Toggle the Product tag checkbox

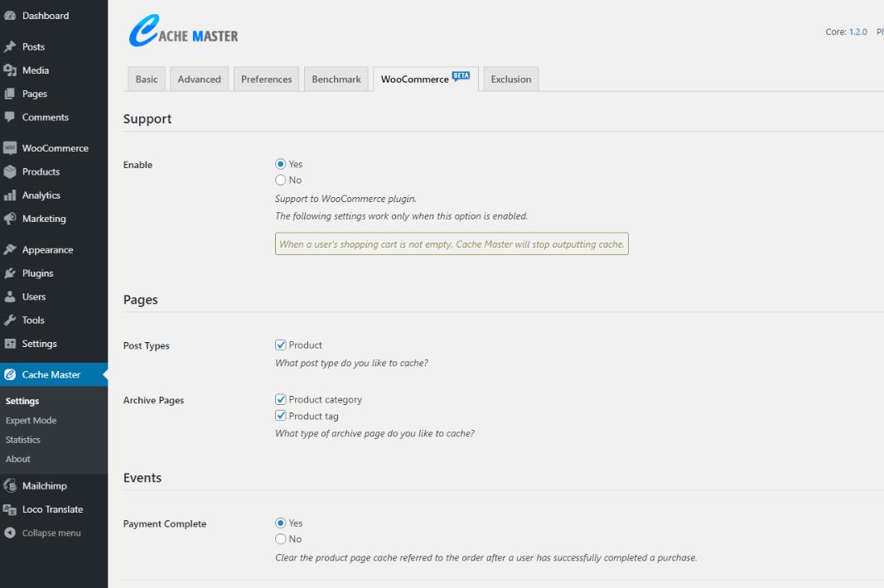tap(280, 416)
